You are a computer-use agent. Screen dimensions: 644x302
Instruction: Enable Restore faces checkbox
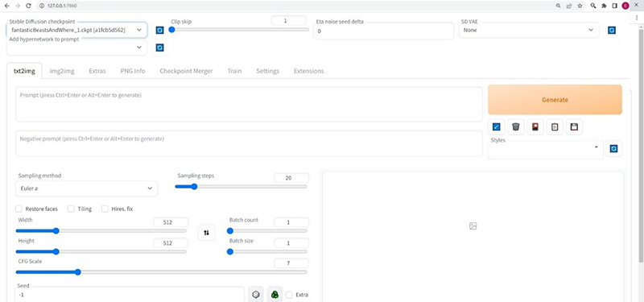point(19,209)
